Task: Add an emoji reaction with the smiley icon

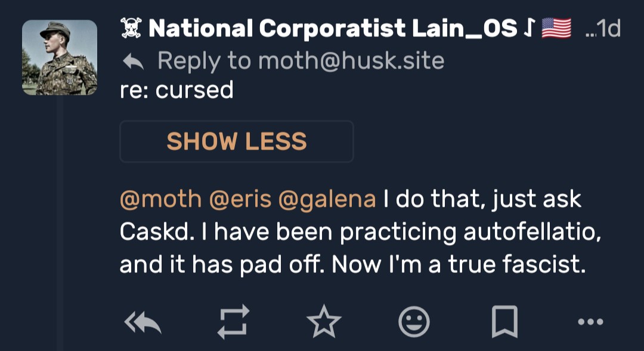Action: (x=414, y=322)
